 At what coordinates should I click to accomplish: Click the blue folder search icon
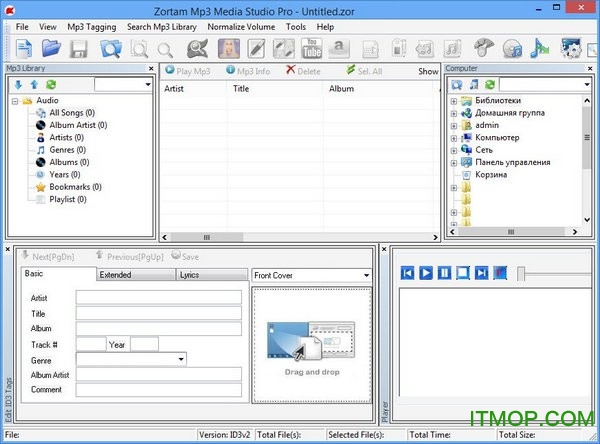(111, 49)
